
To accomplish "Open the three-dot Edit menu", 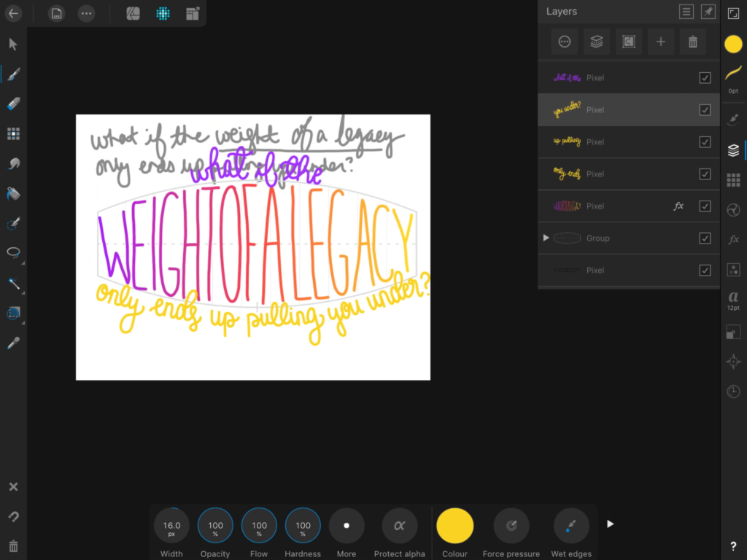I will point(86,13).
